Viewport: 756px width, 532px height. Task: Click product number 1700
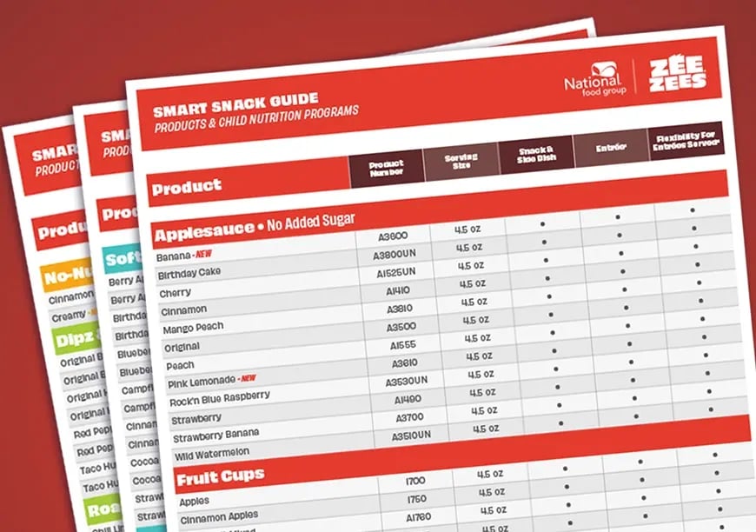(415, 481)
